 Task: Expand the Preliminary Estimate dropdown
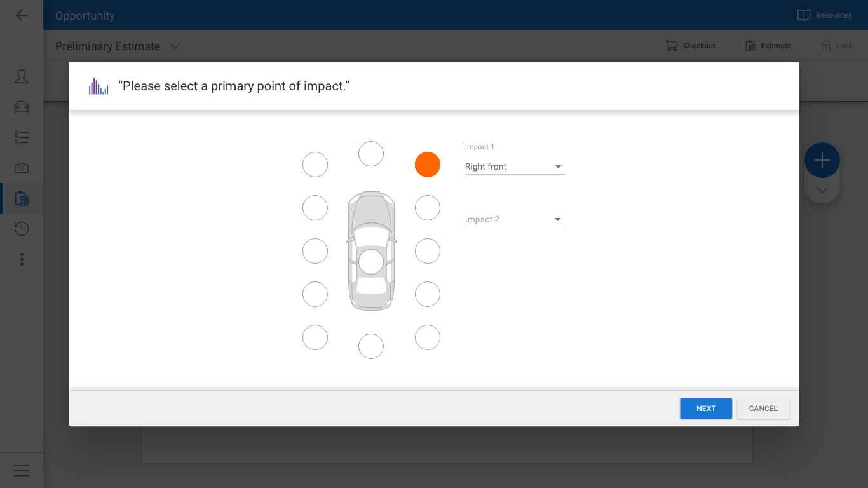point(175,46)
